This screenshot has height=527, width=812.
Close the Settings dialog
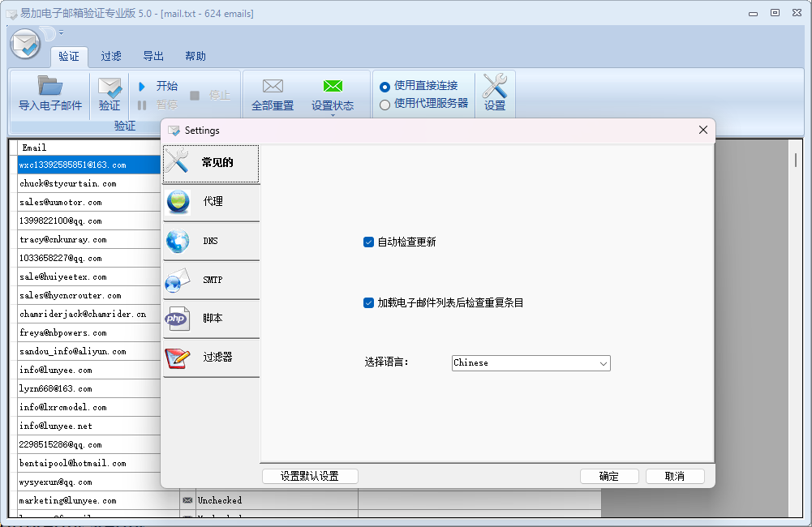coord(702,130)
